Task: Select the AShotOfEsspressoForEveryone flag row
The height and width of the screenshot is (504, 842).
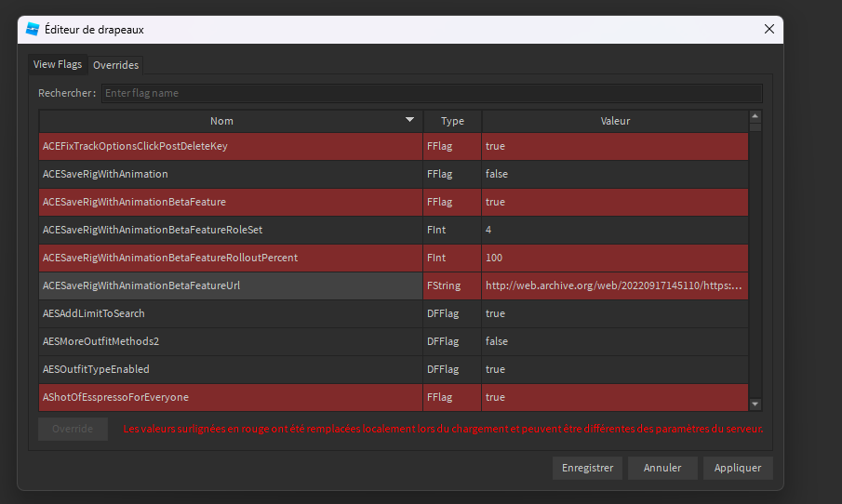Action: coord(116,397)
